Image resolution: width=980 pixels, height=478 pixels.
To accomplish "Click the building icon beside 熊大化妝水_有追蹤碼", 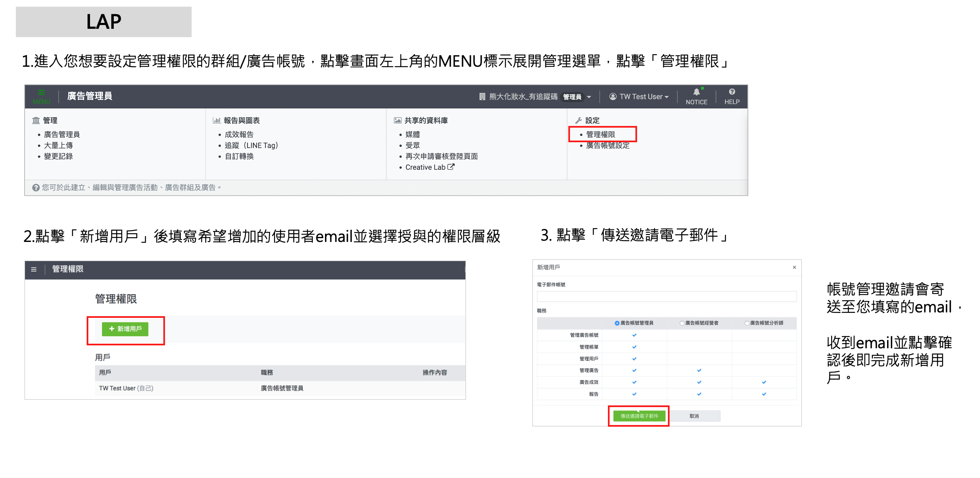I will (482, 97).
